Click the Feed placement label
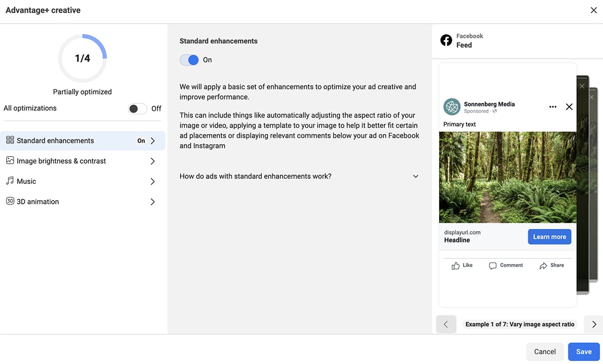The width and height of the screenshot is (603, 364). [464, 45]
